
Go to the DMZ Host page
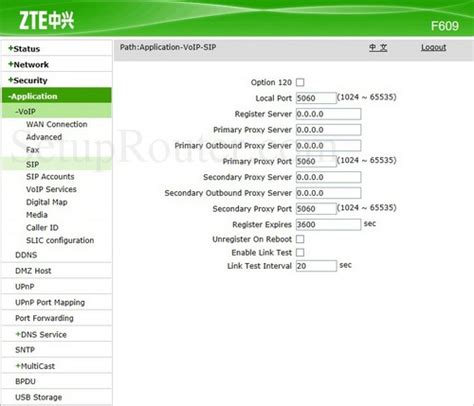[33, 271]
